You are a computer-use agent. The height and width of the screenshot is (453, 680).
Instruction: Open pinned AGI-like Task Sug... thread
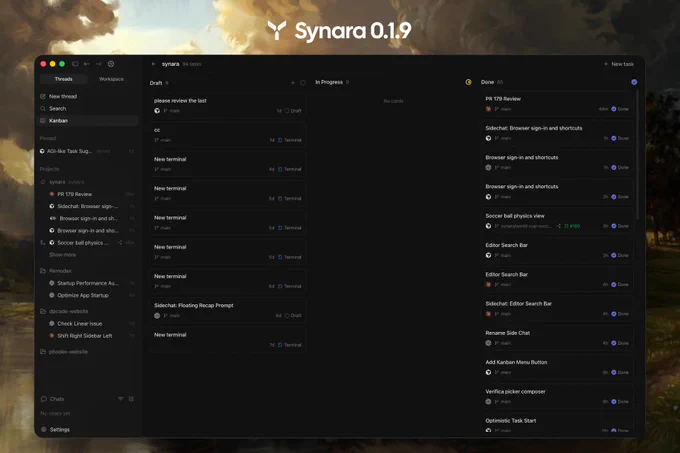87,151
